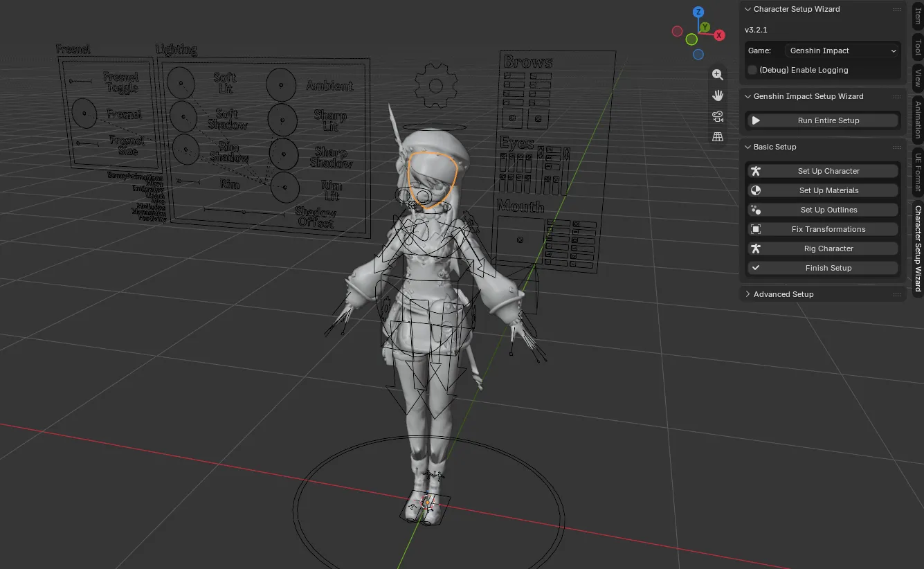Viewport: 924px width, 569px height.
Task: Grab the Basic Setup panel drag handle
Action: click(897, 147)
